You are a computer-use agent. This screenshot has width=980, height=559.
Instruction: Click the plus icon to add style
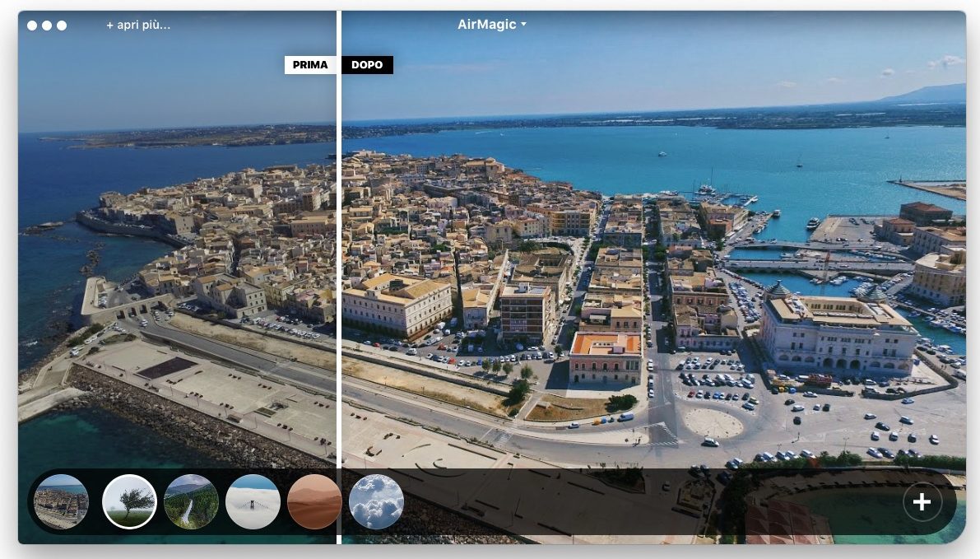pyautogui.click(x=922, y=501)
